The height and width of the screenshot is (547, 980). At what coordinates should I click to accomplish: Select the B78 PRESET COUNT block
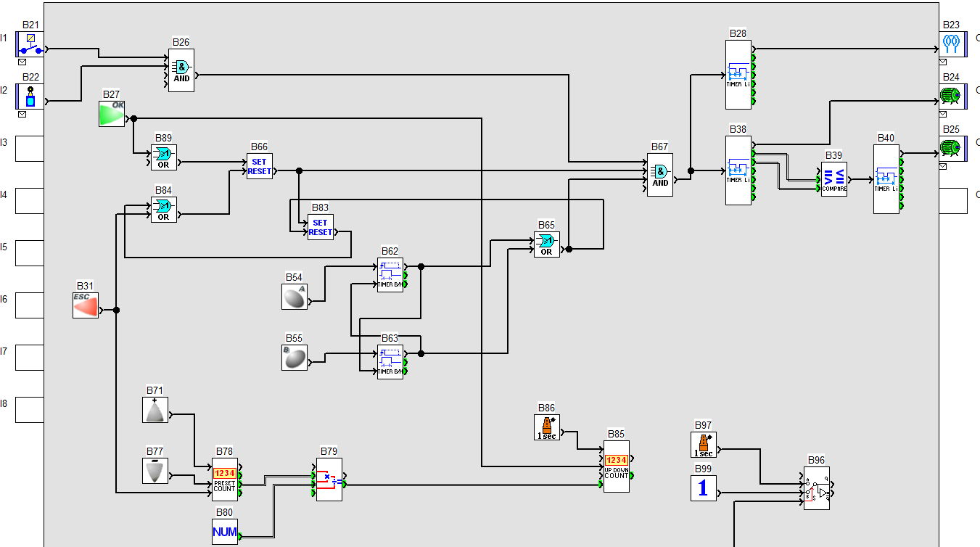click(x=224, y=479)
